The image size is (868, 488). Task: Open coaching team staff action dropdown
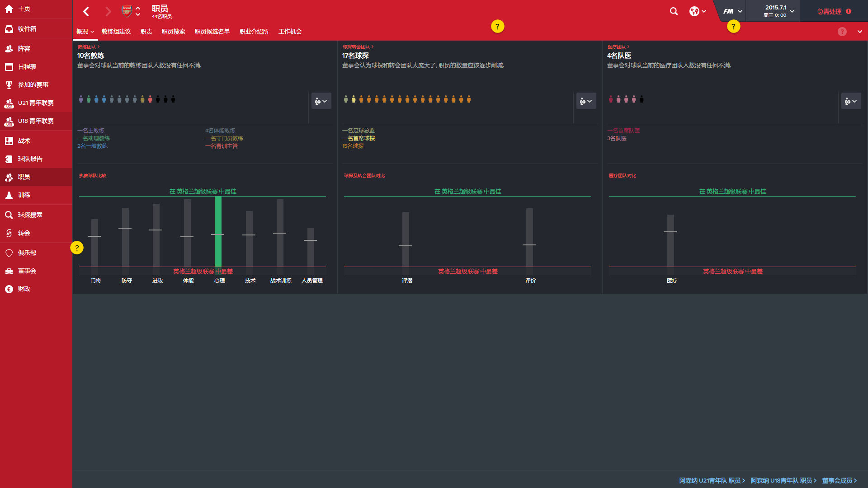click(321, 101)
